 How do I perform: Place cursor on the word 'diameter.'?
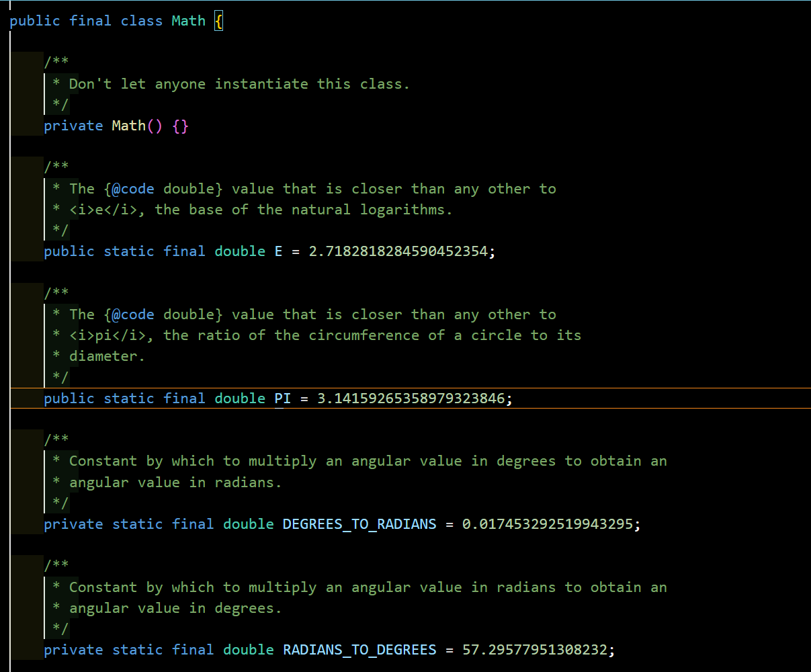click(x=107, y=356)
